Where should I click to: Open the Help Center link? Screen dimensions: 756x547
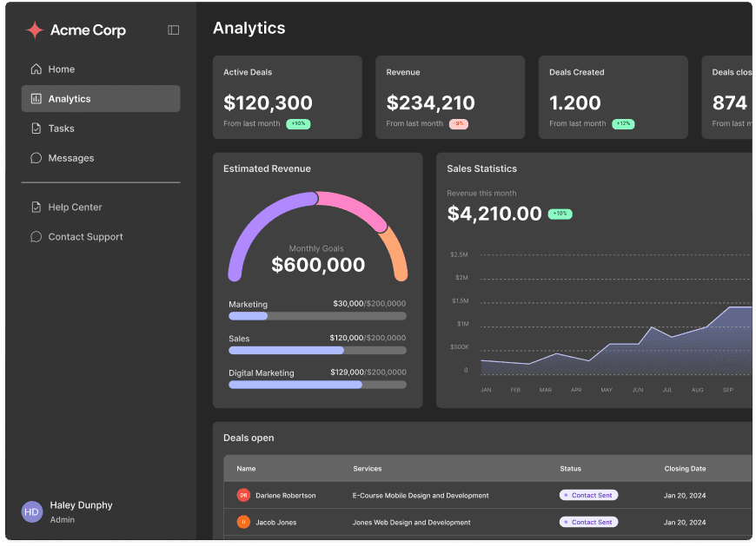(101, 208)
